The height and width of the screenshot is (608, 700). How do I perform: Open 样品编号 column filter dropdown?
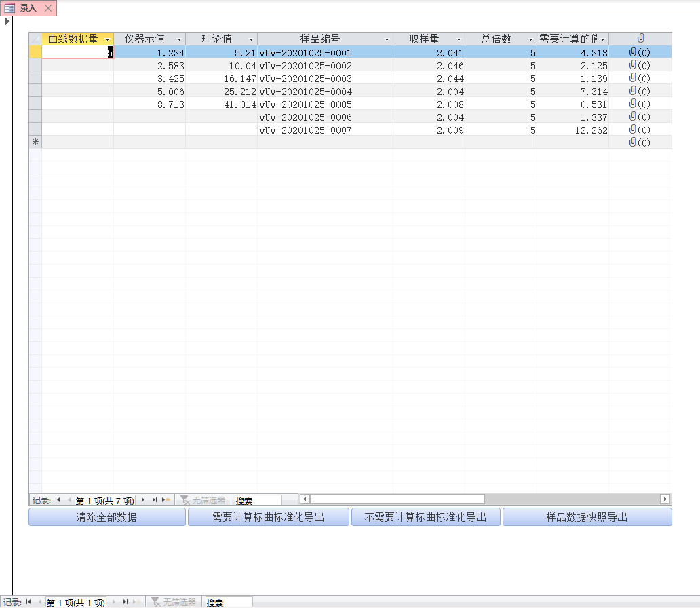click(x=387, y=39)
